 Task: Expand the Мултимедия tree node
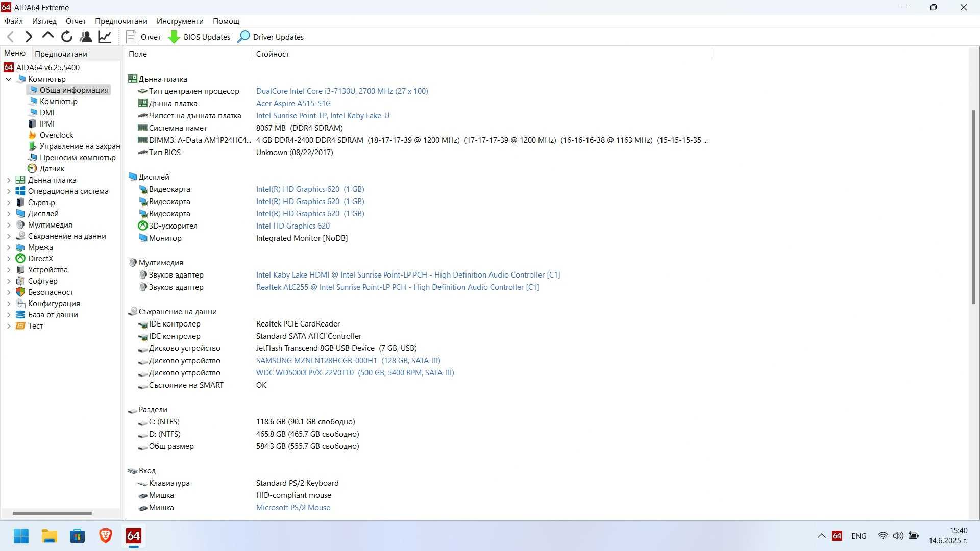tap(9, 225)
